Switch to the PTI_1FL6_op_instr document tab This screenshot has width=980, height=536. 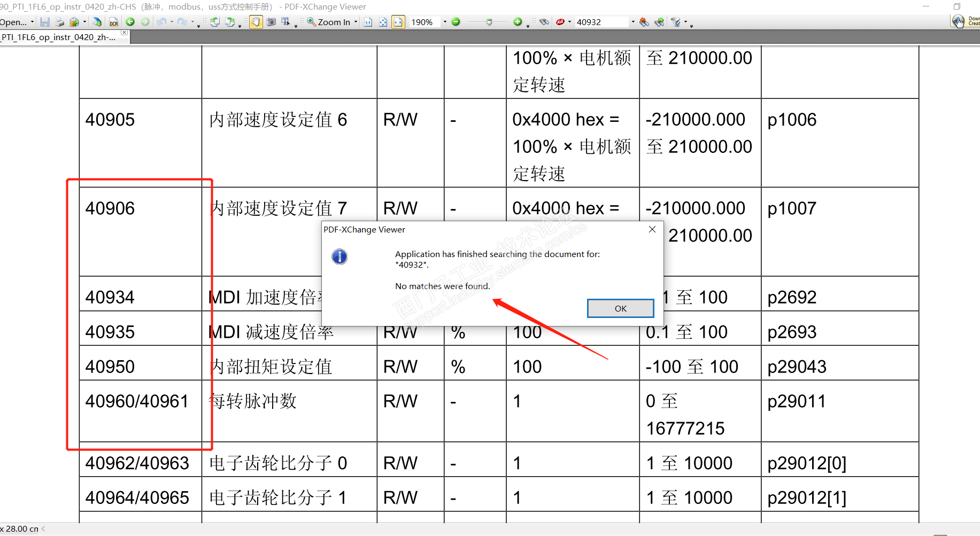[x=59, y=37]
